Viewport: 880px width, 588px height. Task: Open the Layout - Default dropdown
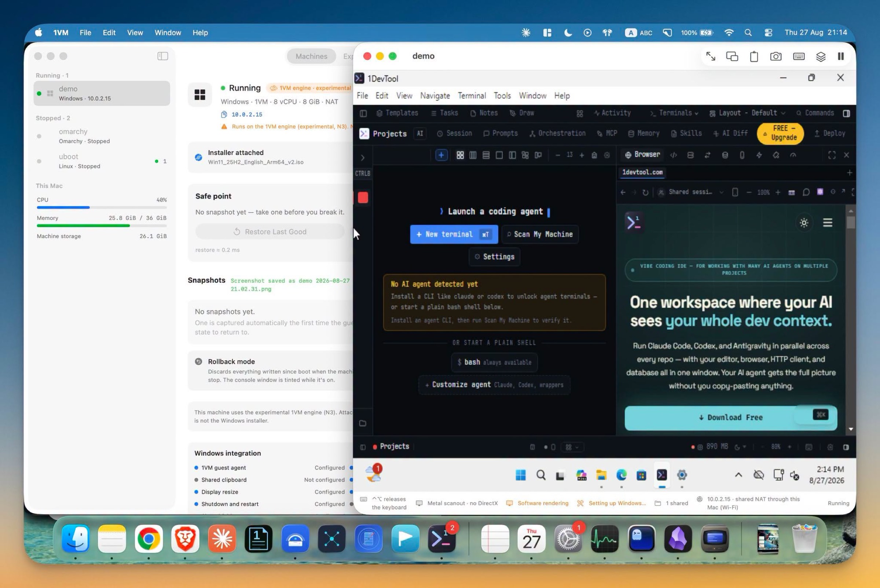747,113
